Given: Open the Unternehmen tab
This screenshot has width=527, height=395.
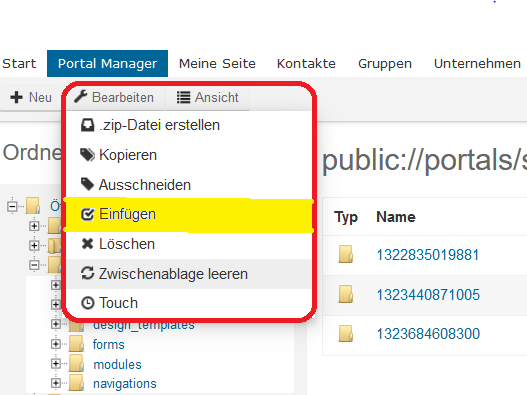Looking at the screenshot, I should click(x=477, y=64).
